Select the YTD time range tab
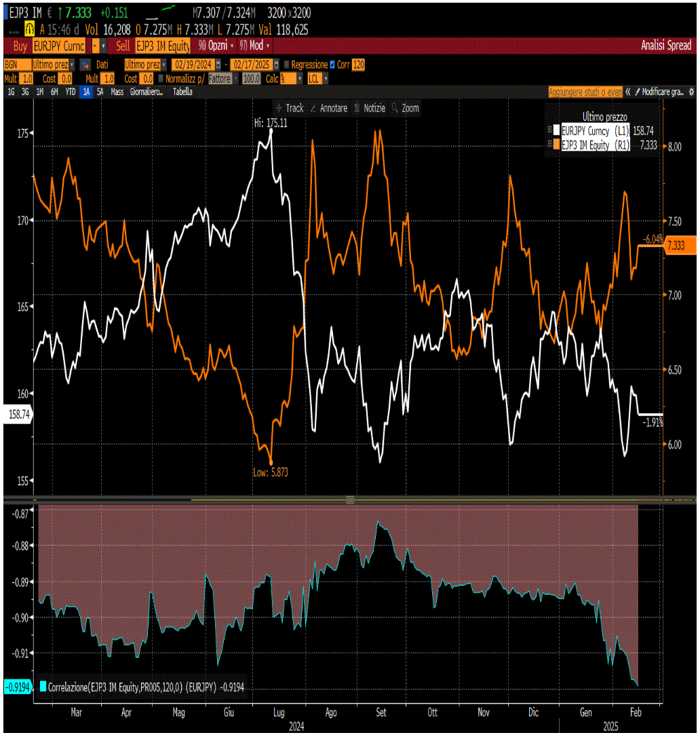The image size is (700, 735). coord(71,92)
